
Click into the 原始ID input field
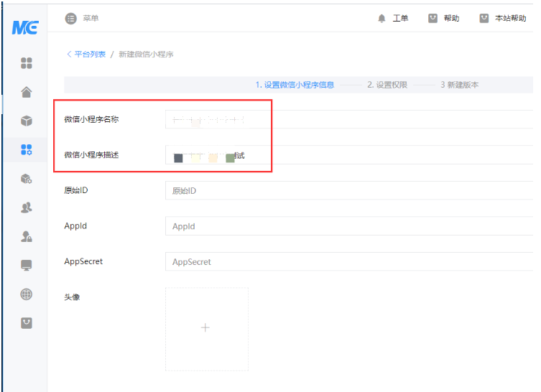coord(348,191)
